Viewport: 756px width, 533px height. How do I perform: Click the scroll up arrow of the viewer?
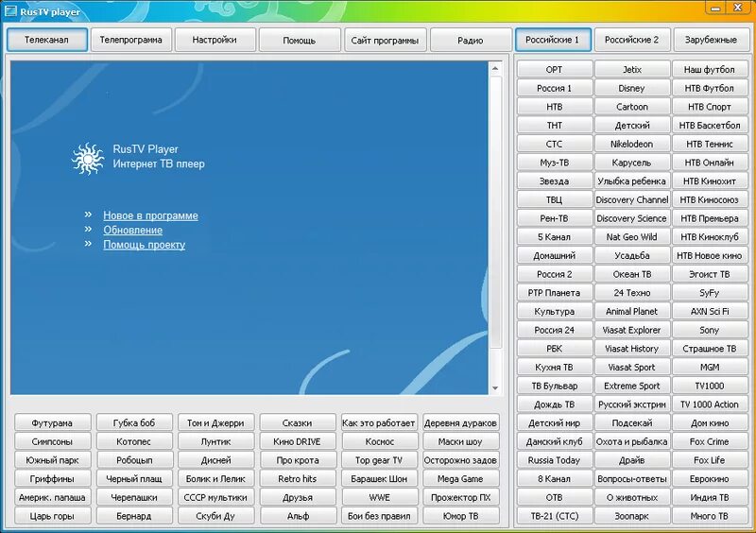coord(495,69)
